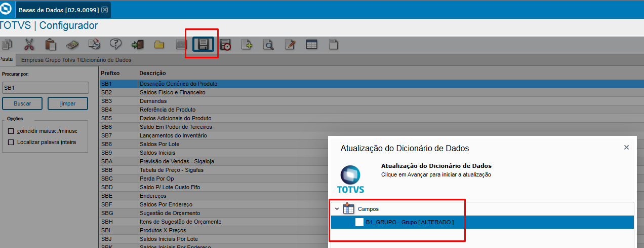Select row SBF Saldos Por Endereço
644x248 pixels.
click(213, 204)
